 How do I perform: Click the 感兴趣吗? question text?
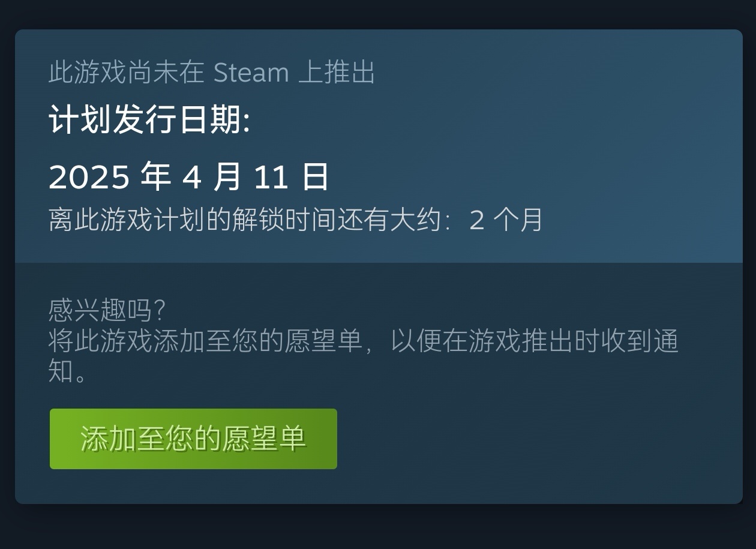pyautogui.click(x=106, y=310)
